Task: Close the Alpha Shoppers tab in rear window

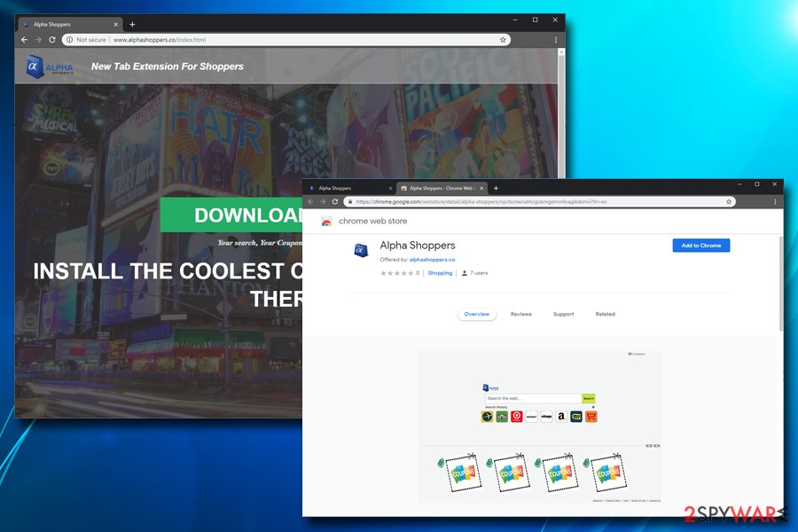Action: 115,25
